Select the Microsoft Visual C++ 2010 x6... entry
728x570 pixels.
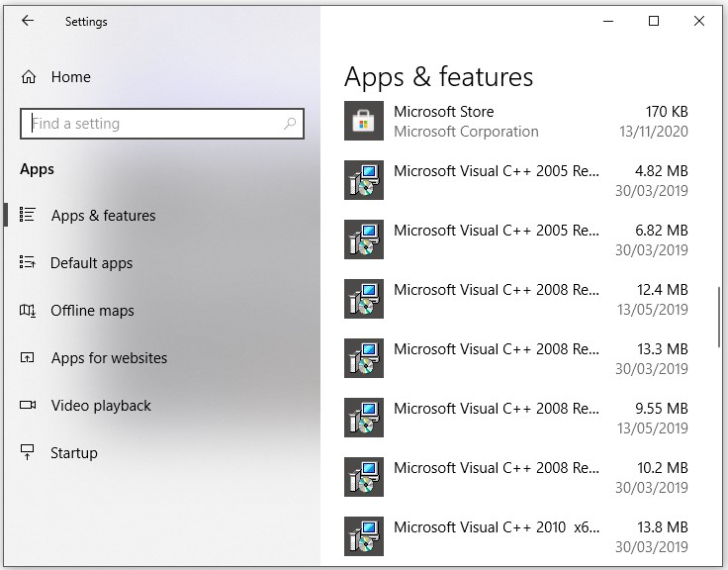point(515,536)
